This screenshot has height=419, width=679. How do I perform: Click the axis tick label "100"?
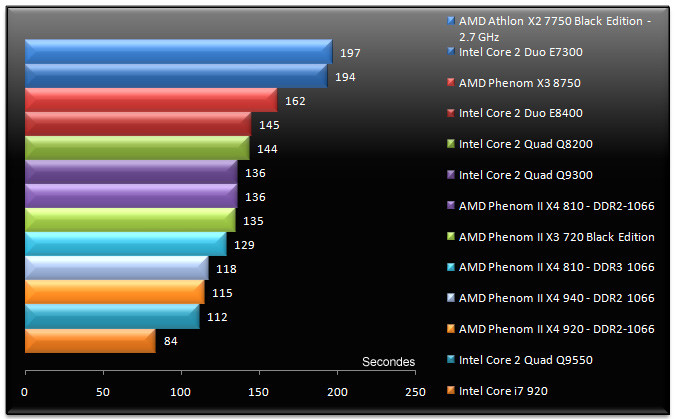click(180, 392)
